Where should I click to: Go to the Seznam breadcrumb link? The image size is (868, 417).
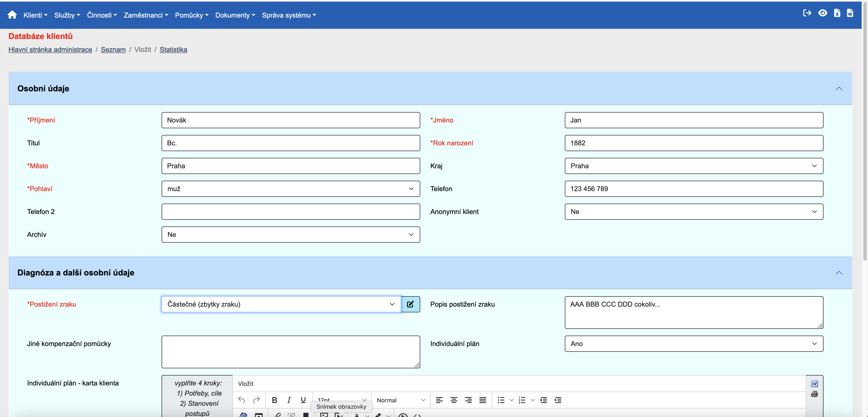click(x=113, y=49)
